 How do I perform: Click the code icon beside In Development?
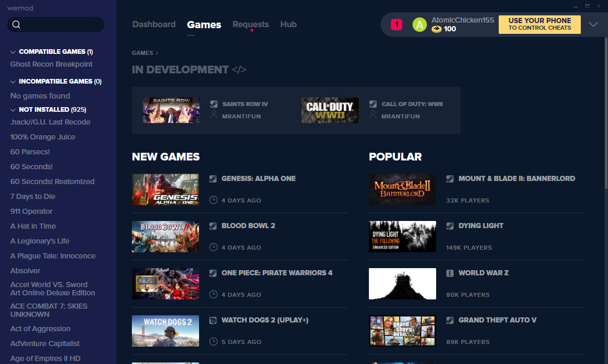pyautogui.click(x=239, y=70)
